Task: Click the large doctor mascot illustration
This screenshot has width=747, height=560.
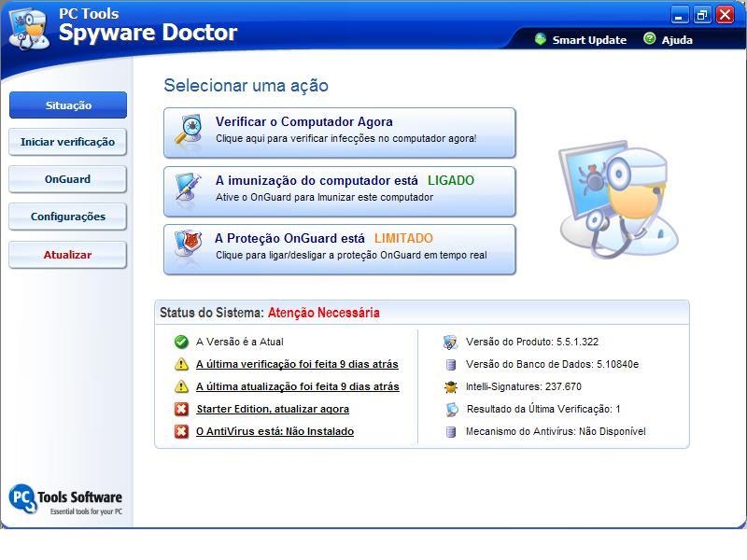Action: (618, 198)
